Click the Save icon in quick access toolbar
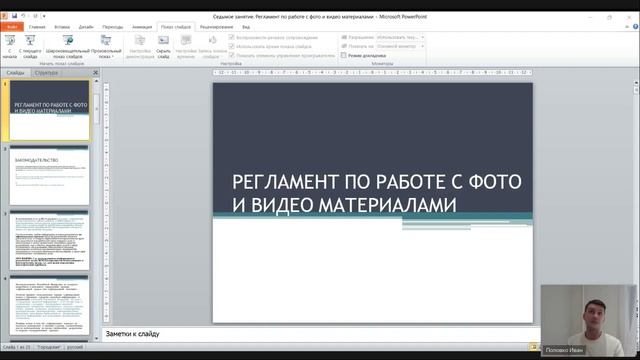This screenshot has height=360, width=640. (14, 16)
